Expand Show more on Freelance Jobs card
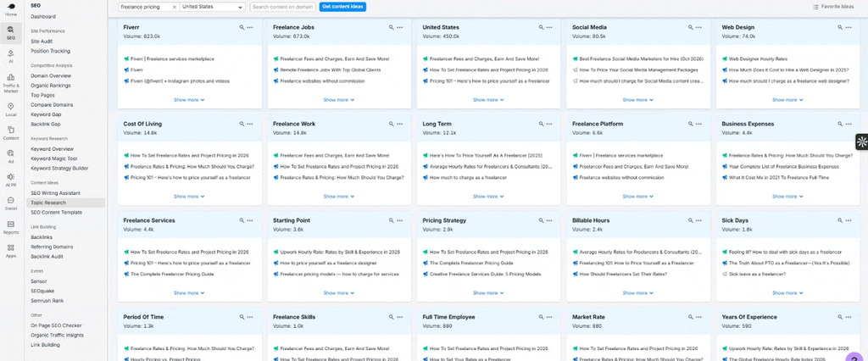This screenshot has height=361, width=868. click(339, 100)
